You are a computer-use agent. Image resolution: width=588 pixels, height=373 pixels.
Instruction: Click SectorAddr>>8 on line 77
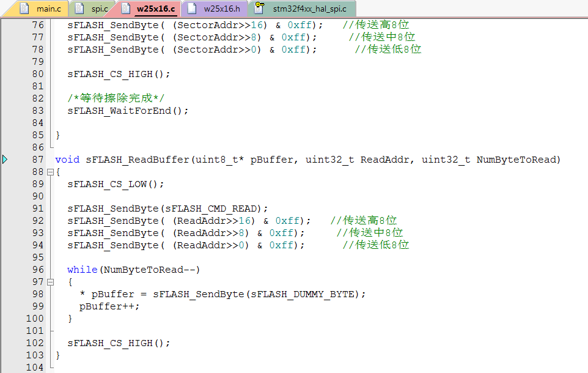217,37
